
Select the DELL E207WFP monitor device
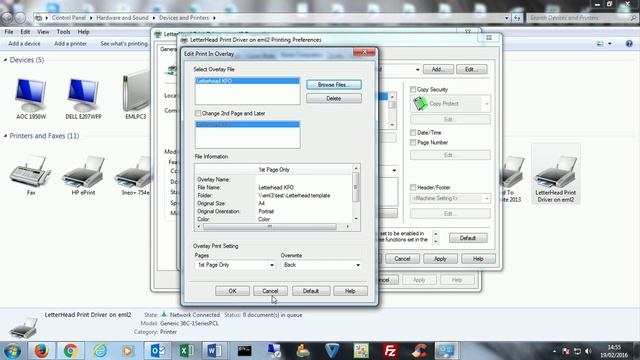point(83,99)
